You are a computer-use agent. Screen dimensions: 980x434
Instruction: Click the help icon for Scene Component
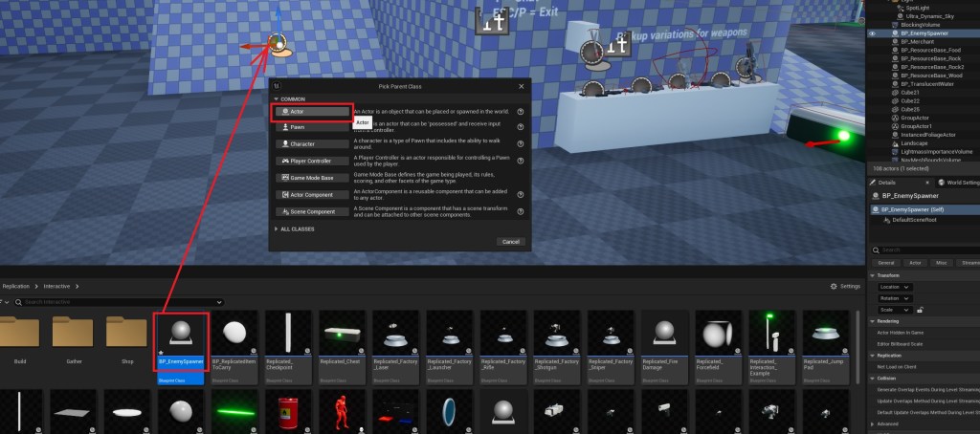521,211
